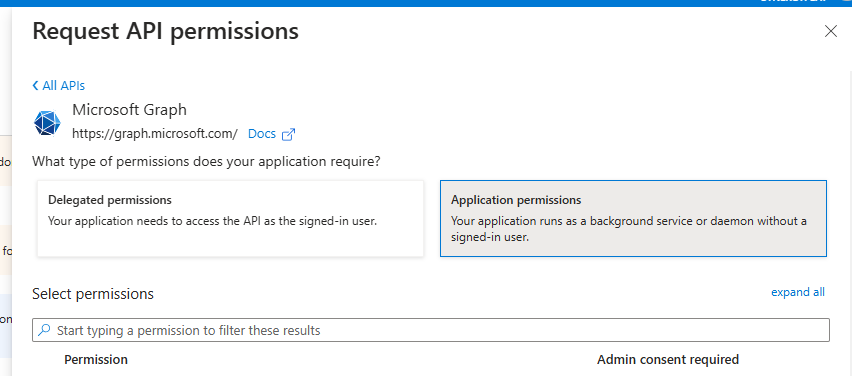Image resolution: width=852 pixels, height=376 pixels.
Task: Click the back chevron before All APIs
Action: 35,85
